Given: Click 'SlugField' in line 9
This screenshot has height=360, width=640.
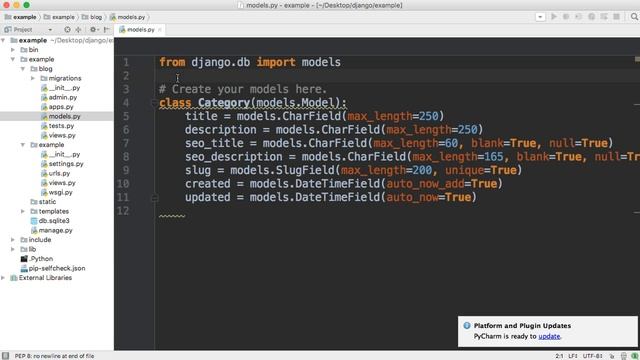Looking at the screenshot, I should pyautogui.click(x=305, y=170).
